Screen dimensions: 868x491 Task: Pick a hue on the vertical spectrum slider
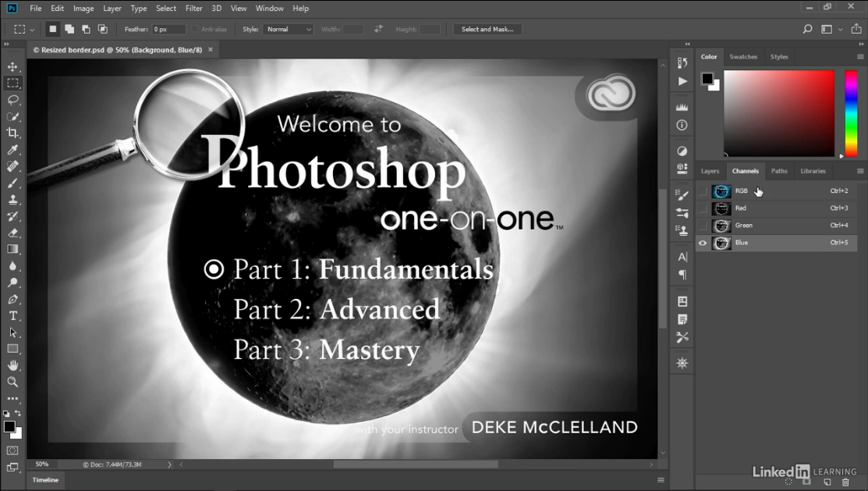point(852,114)
